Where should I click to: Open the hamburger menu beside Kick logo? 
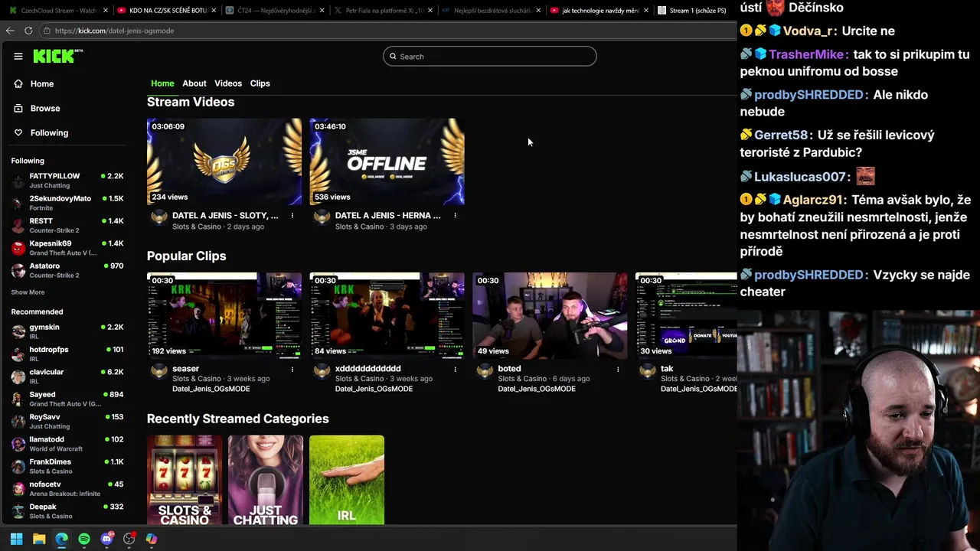pyautogui.click(x=18, y=56)
